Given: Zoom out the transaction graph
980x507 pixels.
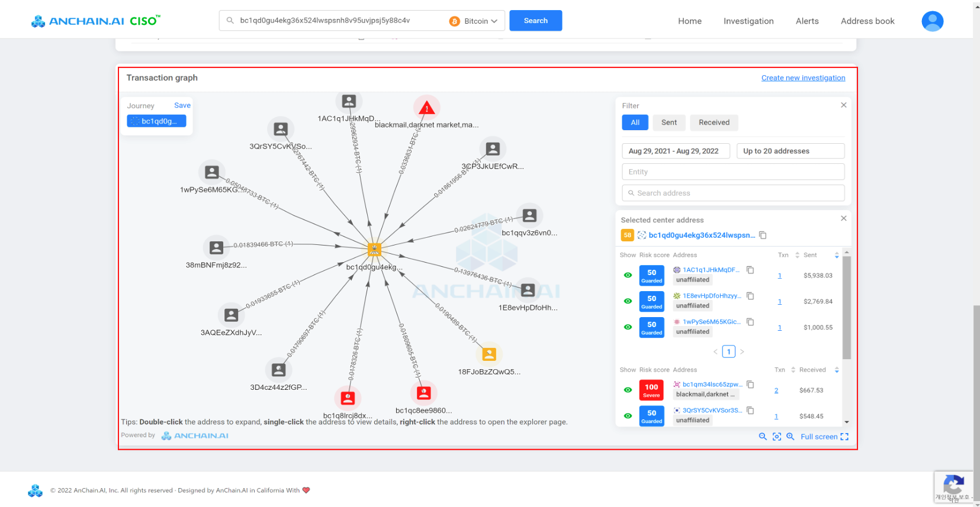Looking at the screenshot, I should (763, 437).
